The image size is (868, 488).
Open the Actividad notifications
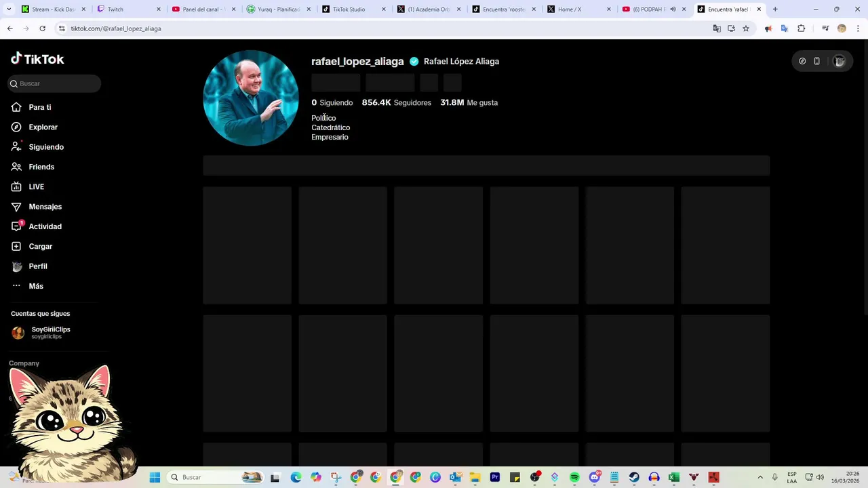tap(45, 226)
